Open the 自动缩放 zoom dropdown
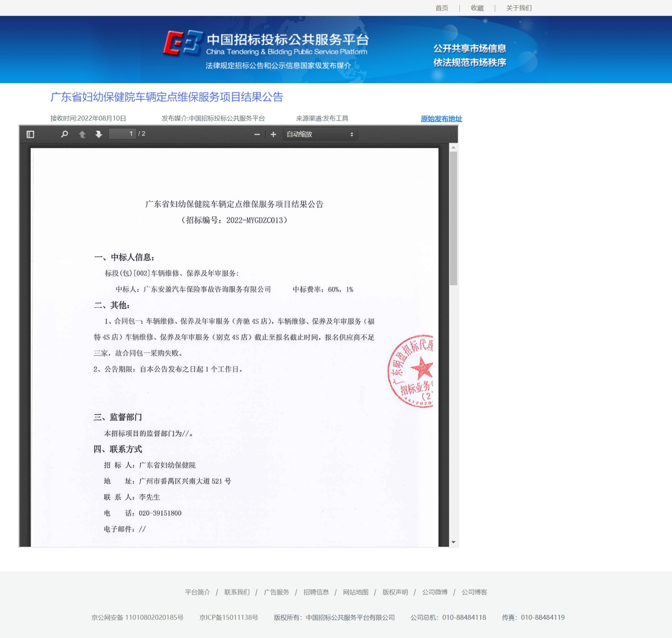Viewport: 672px width, 638px height. pyautogui.click(x=320, y=134)
